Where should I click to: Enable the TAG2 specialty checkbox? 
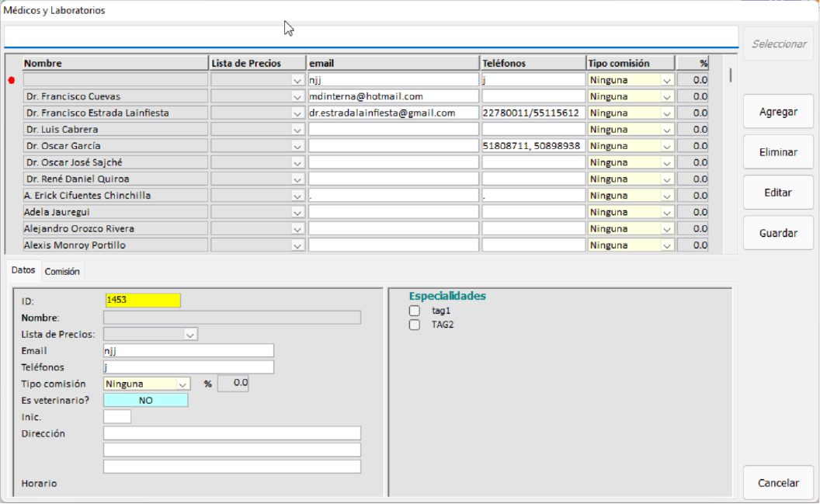pyautogui.click(x=415, y=325)
